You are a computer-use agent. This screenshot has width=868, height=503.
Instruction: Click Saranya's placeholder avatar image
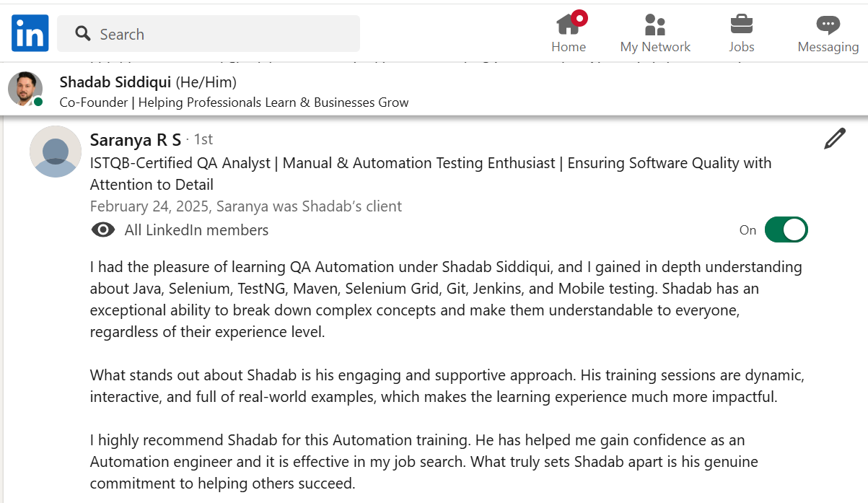[56, 152]
